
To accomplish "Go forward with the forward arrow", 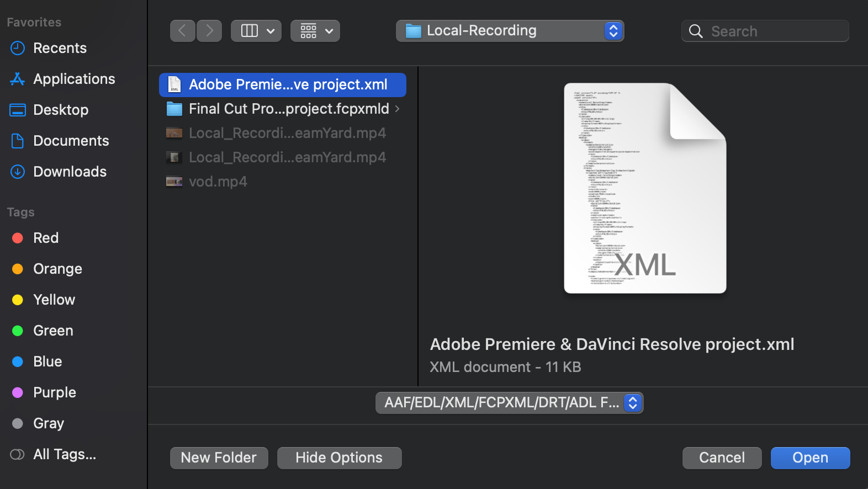I will coord(209,31).
